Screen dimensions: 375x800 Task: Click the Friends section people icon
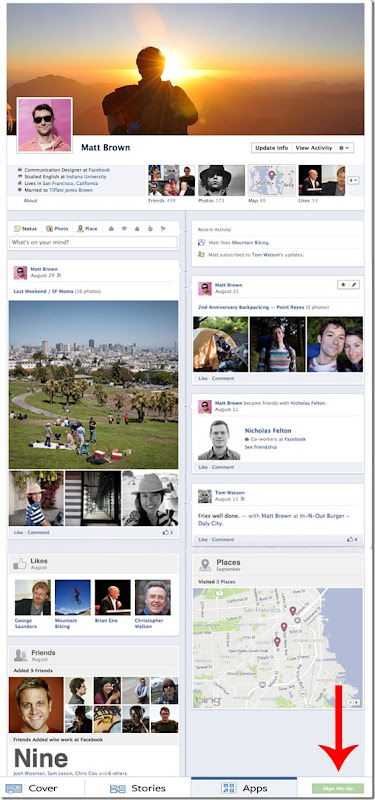(20, 655)
